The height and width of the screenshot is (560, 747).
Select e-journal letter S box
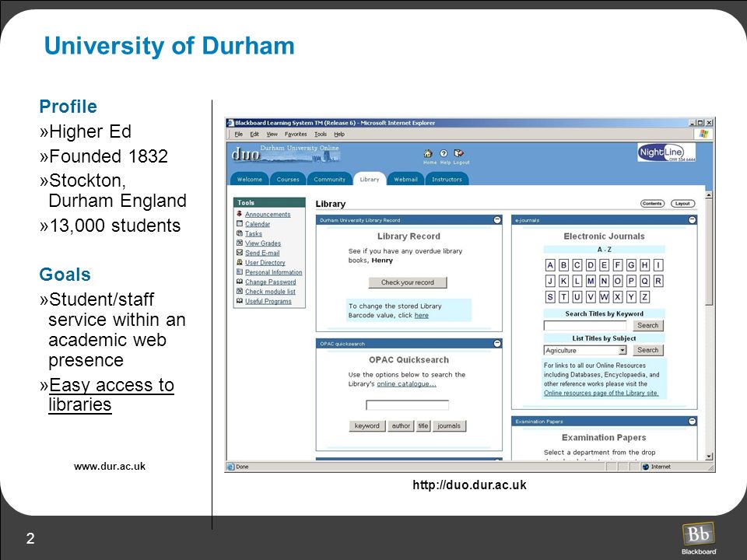pyautogui.click(x=550, y=297)
